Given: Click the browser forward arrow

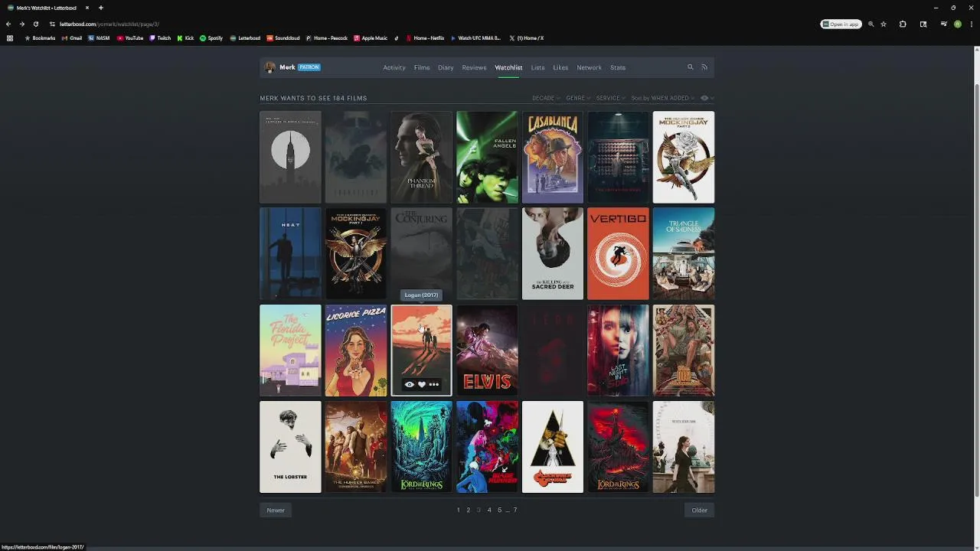Looking at the screenshot, I should (21, 24).
